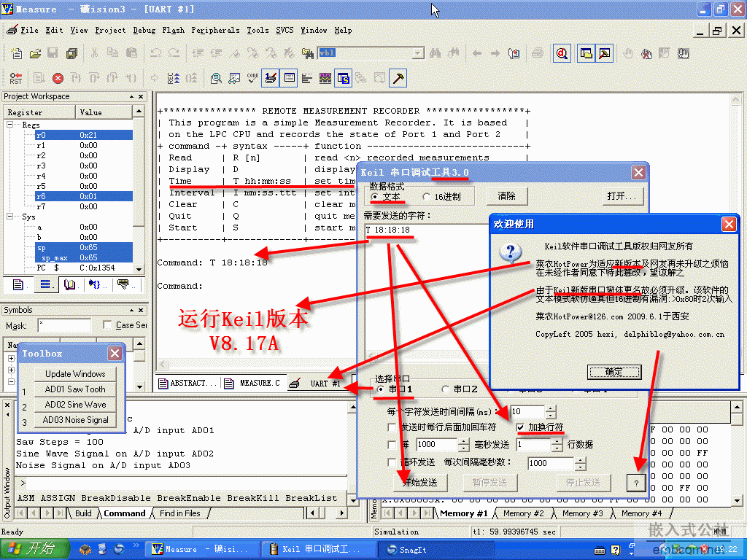Select the 串口2 serial port radio button

pos(445,389)
